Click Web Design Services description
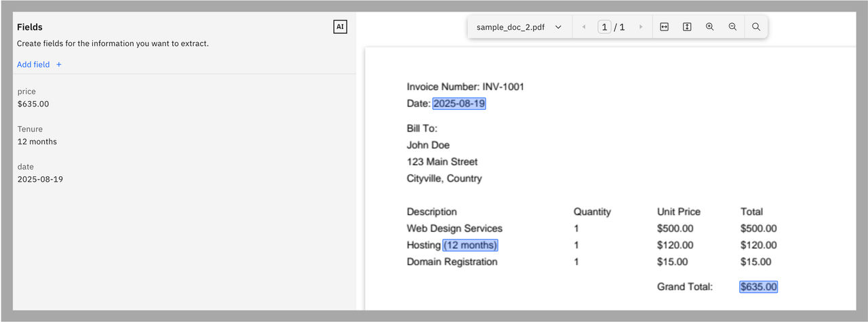Viewport: 868px width, 322px height. (454, 228)
